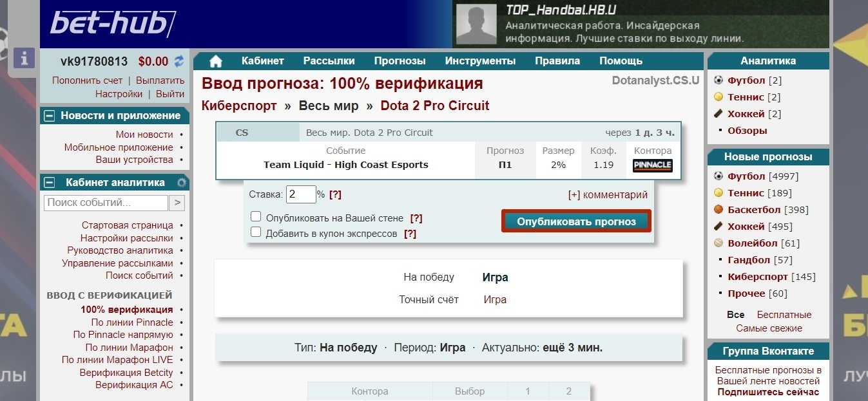Expand the [+] комментарий field
Viewport: 868px width, 401px height.
(x=608, y=194)
